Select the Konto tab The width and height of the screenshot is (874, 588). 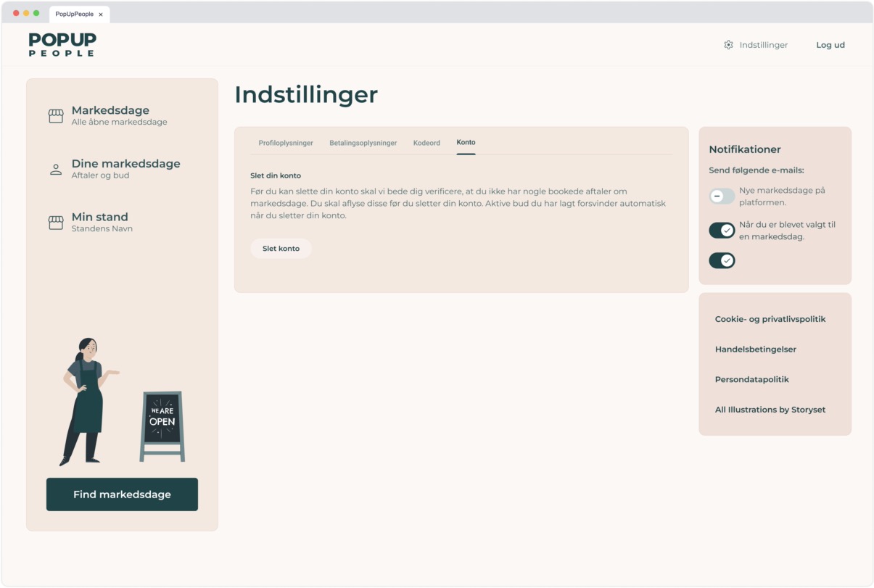coord(466,143)
